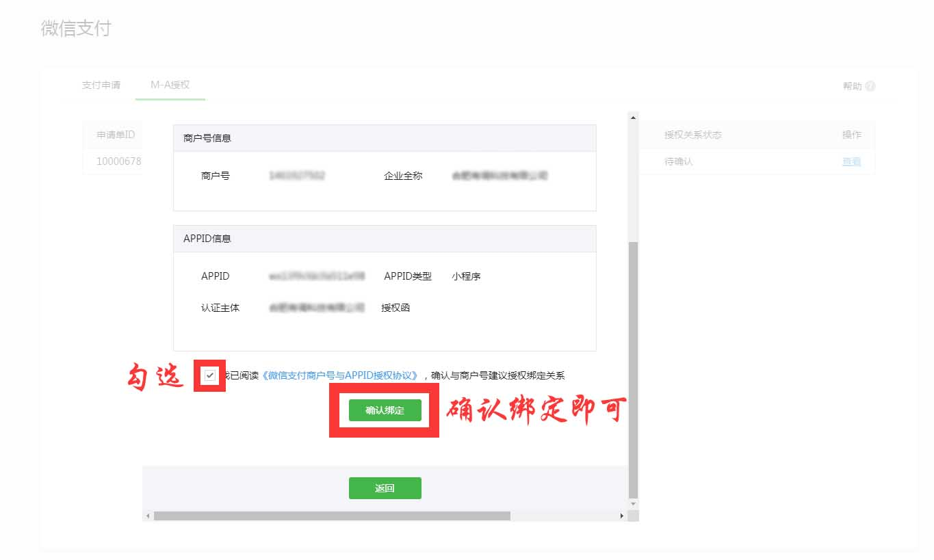The width and height of the screenshot is (934, 560).
Task: Switch to the 支付申请 tab
Action: pos(101,85)
